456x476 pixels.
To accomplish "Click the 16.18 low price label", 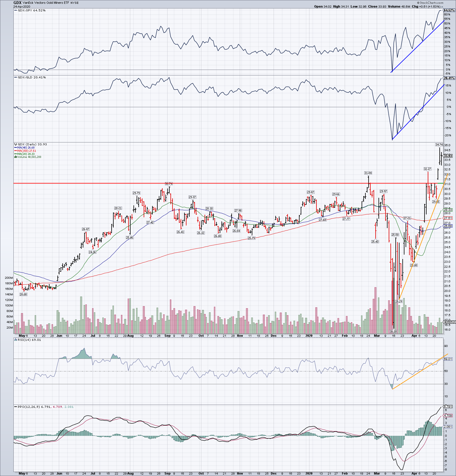I will point(393,331).
